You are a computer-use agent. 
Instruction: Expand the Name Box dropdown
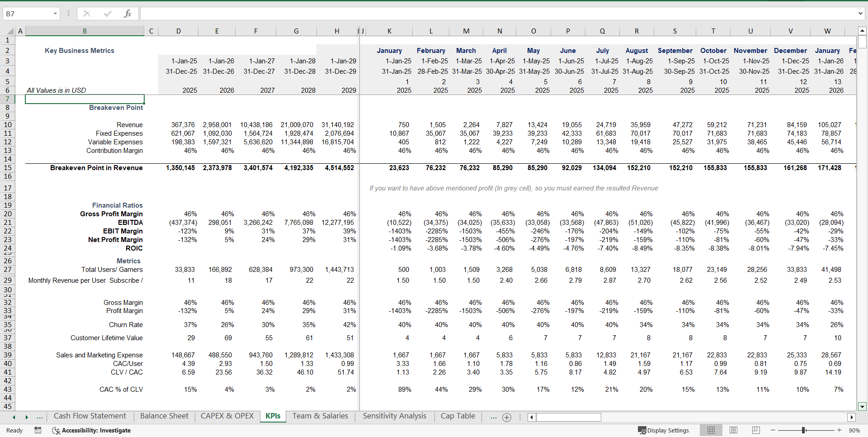pyautogui.click(x=55, y=14)
